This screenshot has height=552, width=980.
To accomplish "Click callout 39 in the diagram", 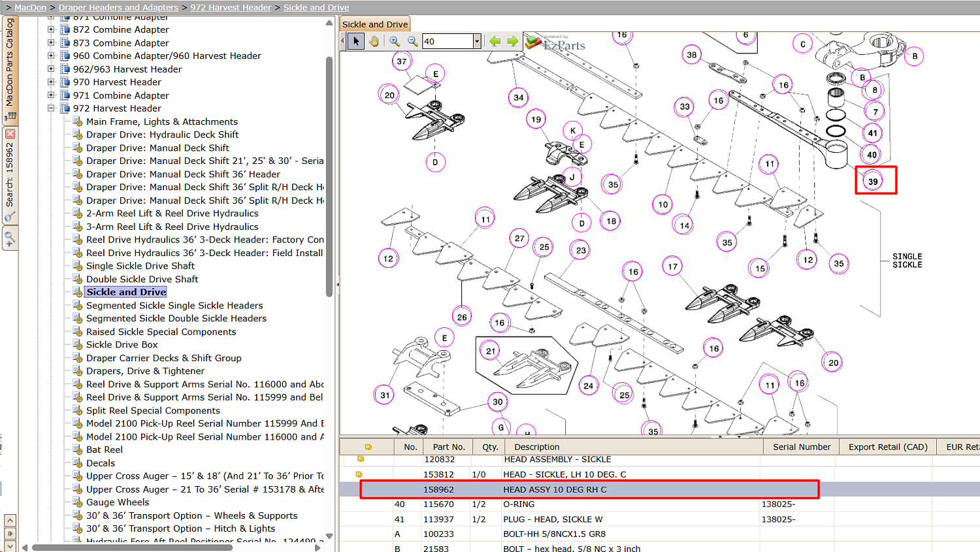I will [x=873, y=182].
